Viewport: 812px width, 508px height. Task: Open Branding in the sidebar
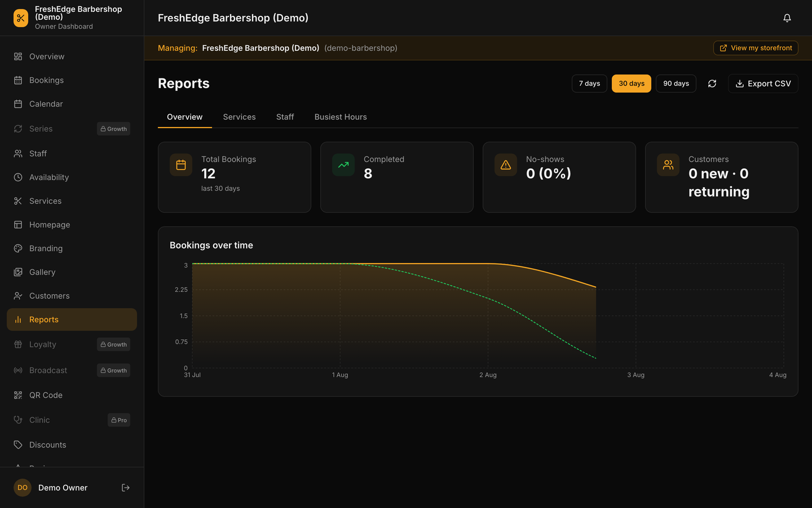tap(72, 248)
